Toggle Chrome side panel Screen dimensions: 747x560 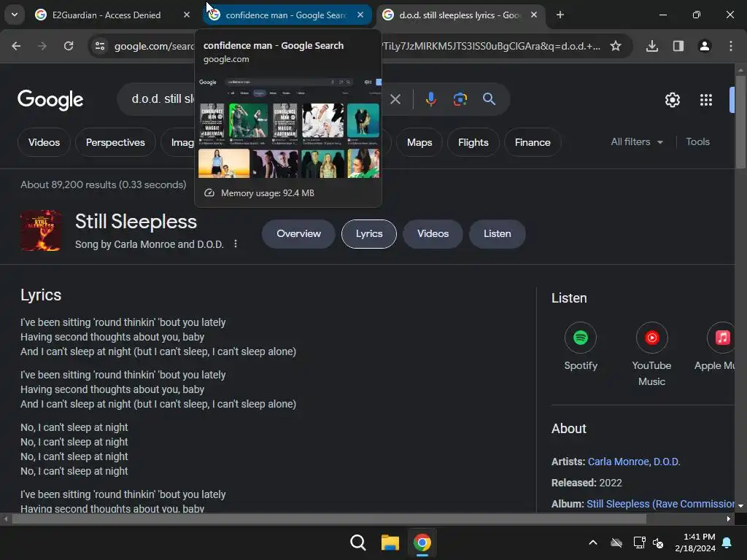[678, 46]
